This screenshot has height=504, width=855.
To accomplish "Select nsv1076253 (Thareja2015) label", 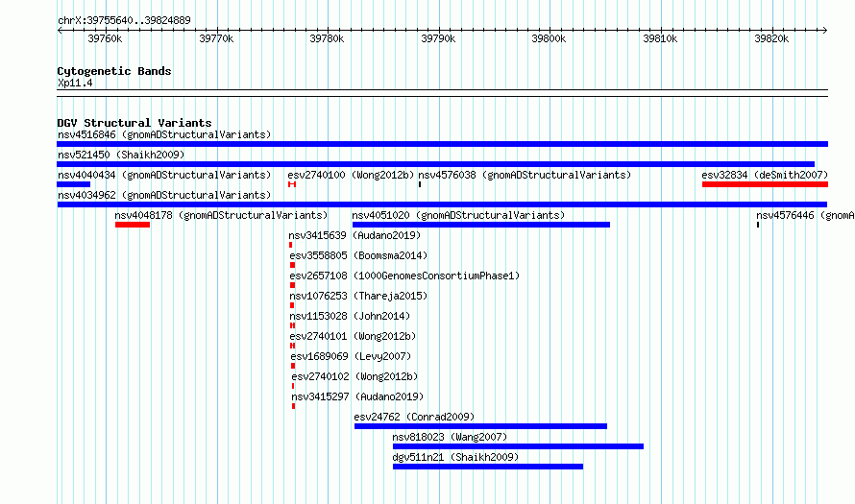I will [358, 296].
